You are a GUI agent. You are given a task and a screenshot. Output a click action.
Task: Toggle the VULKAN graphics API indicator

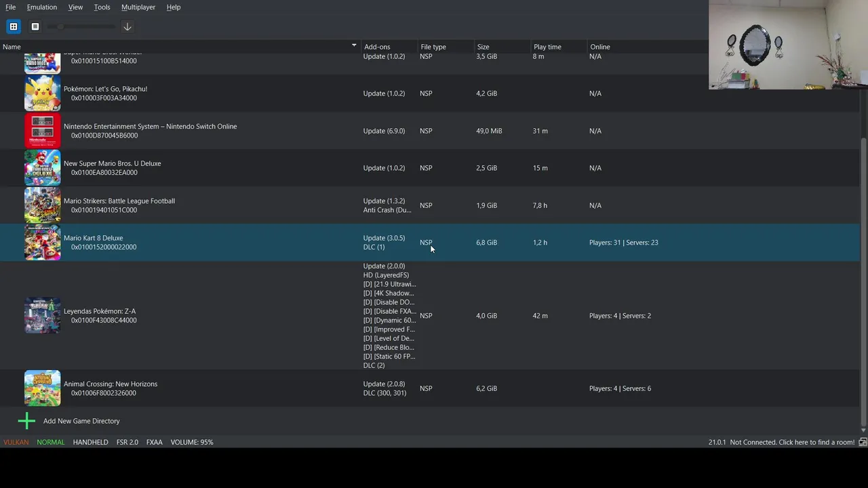[16, 442]
